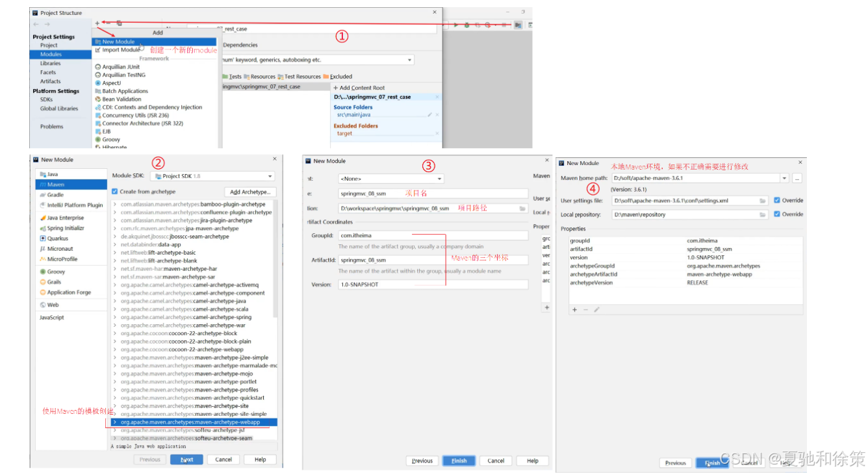The width and height of the screenshot is (868, 473).
Task: Click the green Run icon in IDE toolbar
Action: (x=457, y=25)
